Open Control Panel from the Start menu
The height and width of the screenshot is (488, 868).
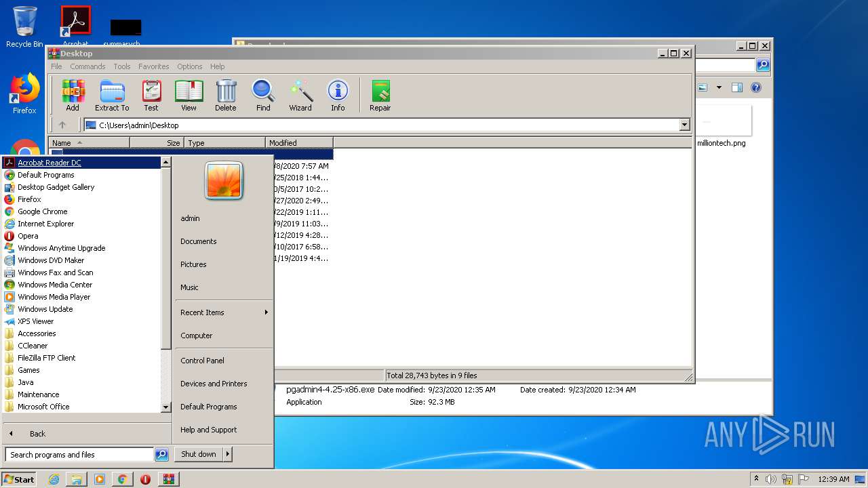(x=202, y=361)
